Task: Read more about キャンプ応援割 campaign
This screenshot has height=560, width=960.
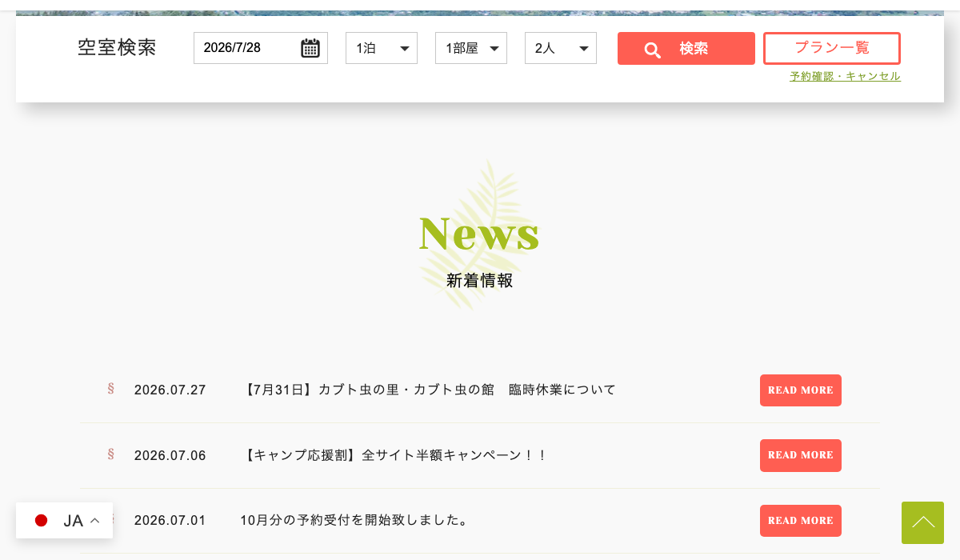Action: tap(801, 455)
